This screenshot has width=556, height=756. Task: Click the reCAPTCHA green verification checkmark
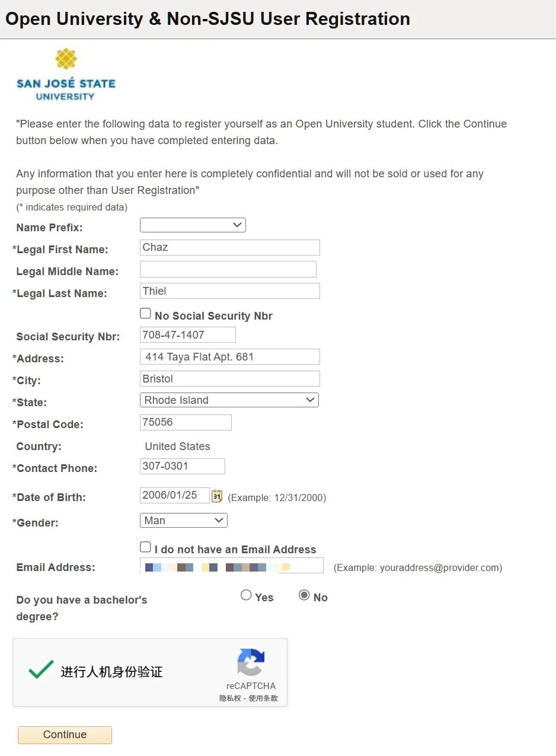(41, 670)
